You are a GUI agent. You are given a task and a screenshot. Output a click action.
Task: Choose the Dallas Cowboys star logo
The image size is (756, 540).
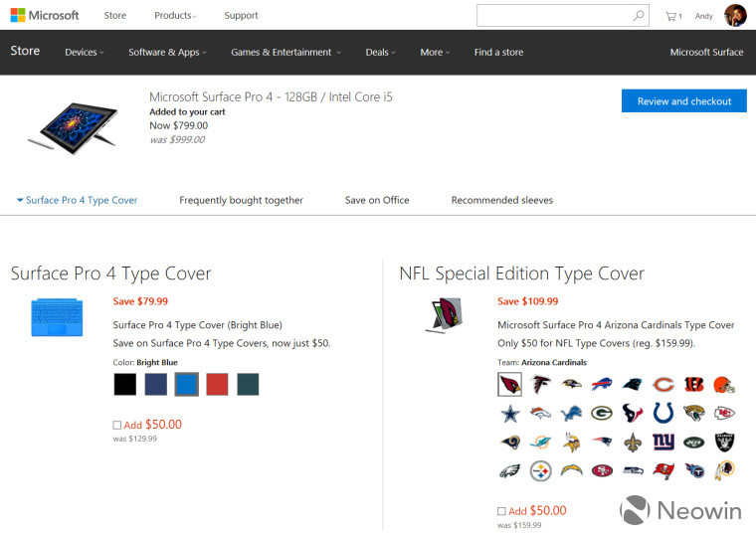click(x=509, y=413)
